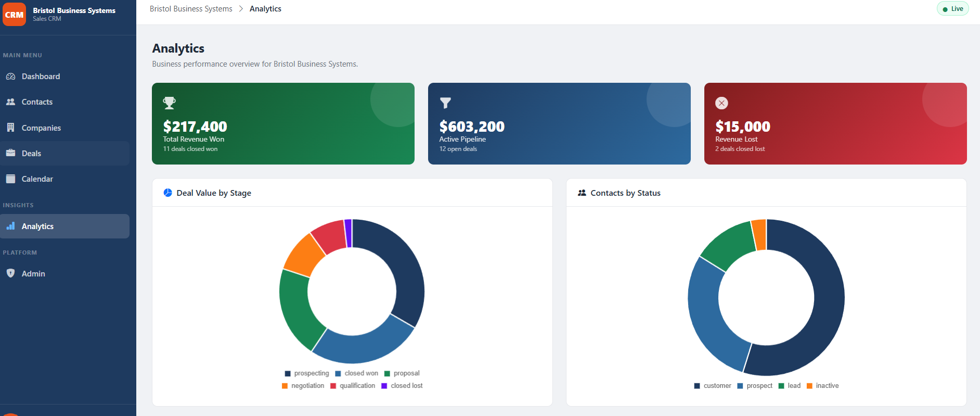980x416 pixels.
Task: Click the Analytics page heading
Action: tap(178, 48)
